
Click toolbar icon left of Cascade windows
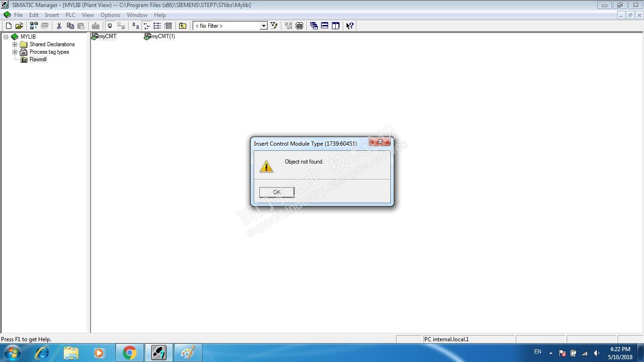299,26
